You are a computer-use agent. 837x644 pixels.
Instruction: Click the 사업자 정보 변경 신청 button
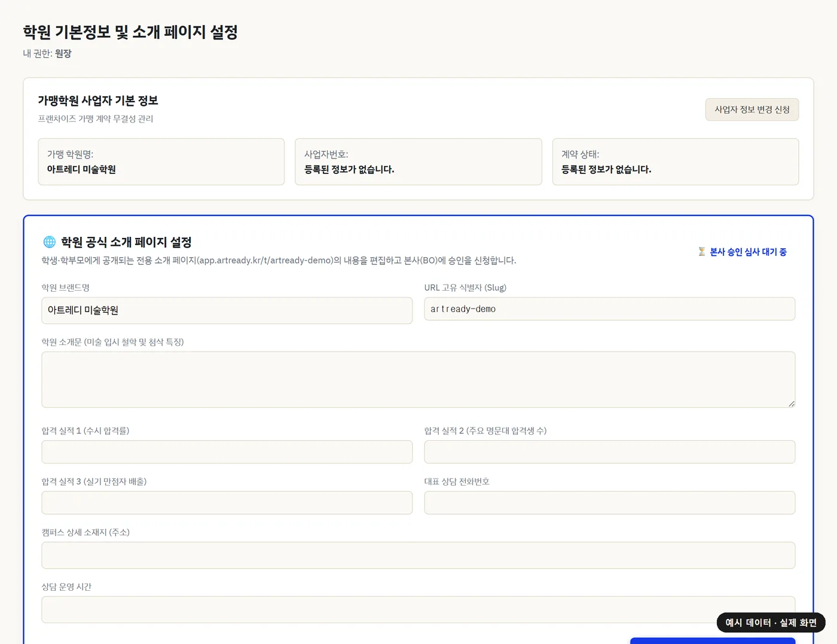coord(752,109)
